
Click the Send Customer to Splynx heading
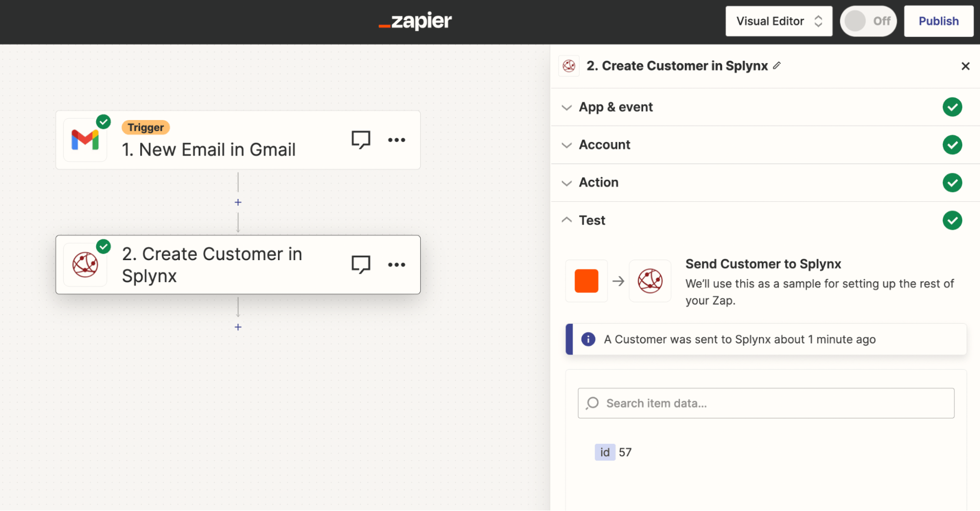pyautogui.click(x=763, y=264)
